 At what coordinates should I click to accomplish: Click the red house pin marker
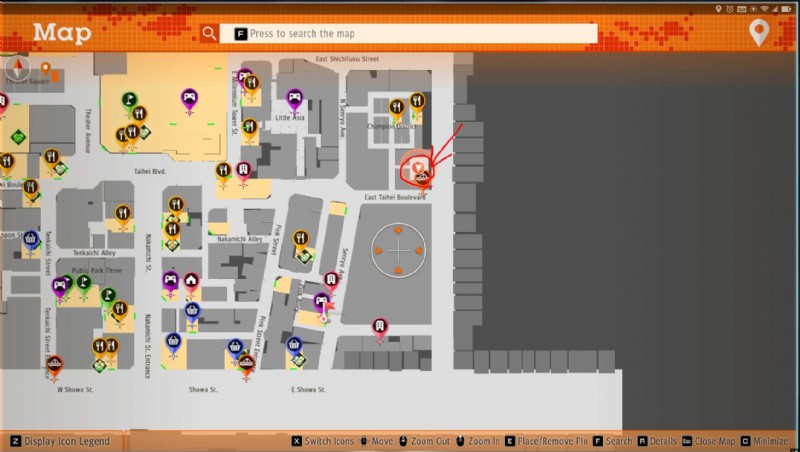click(x=191, y=281)
